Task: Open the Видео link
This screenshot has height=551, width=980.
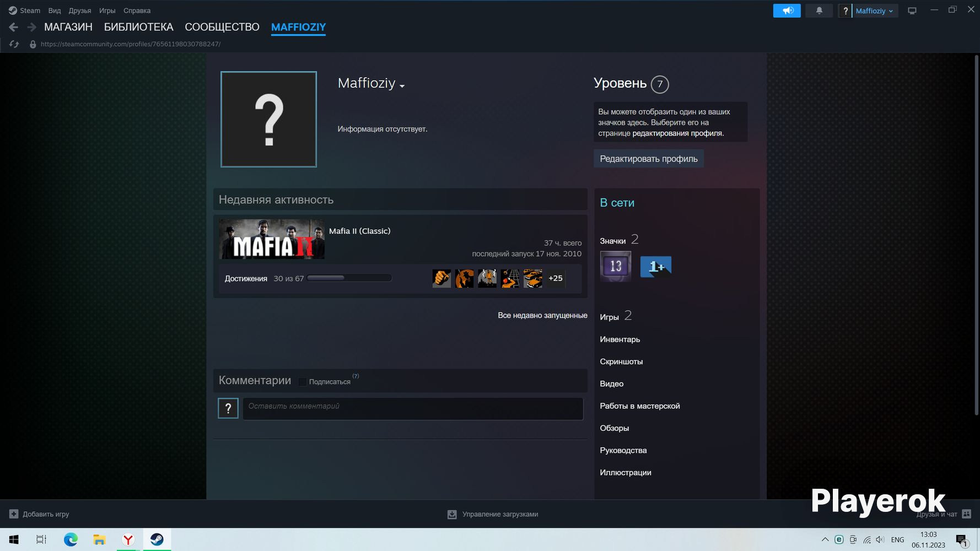Action: pos(612,383)
